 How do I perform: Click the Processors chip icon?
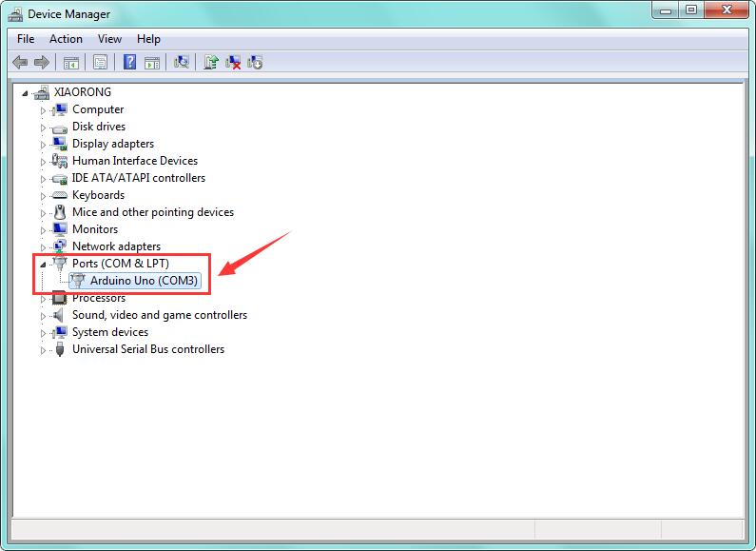pos(60,298)
